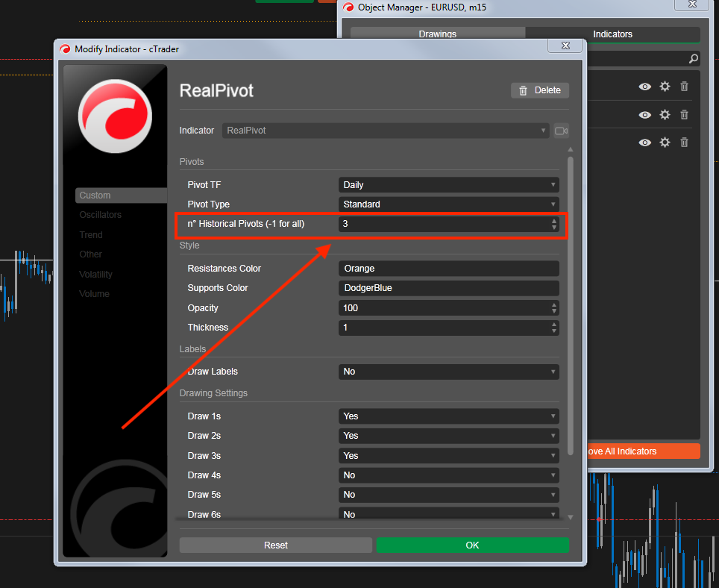Select the Volume indicator category
This screenshot has width=719, height=588.
pyautogui.click(x=94, y=293)
